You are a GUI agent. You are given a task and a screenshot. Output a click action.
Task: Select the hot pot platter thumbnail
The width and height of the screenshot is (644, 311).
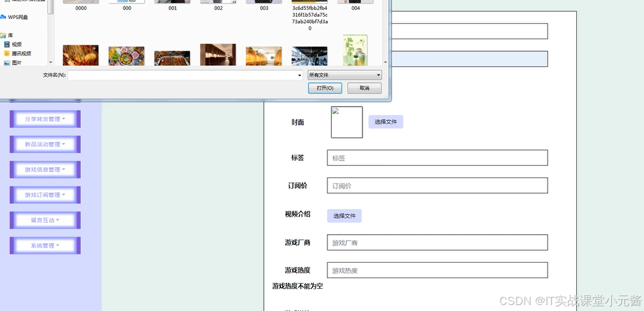(127, 56)
